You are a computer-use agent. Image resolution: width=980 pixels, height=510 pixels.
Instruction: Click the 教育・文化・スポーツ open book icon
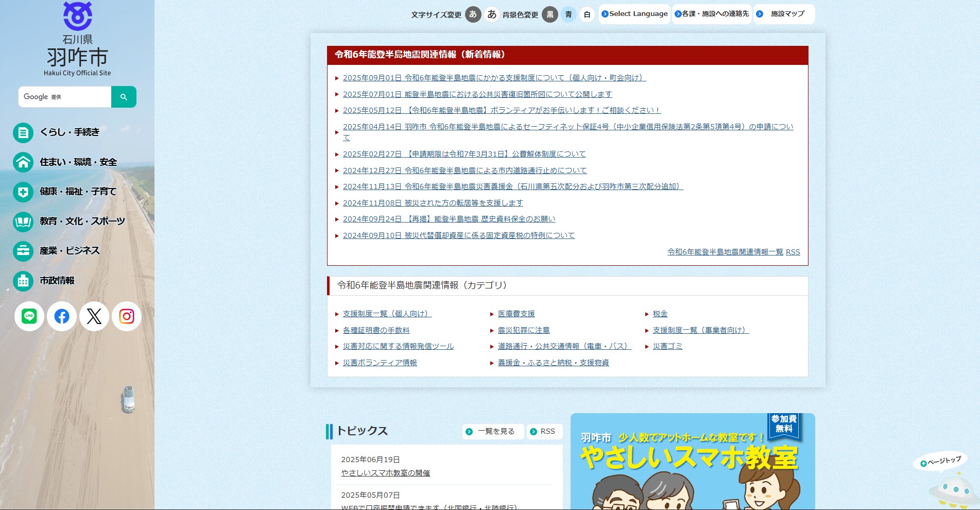click(23, 222)
